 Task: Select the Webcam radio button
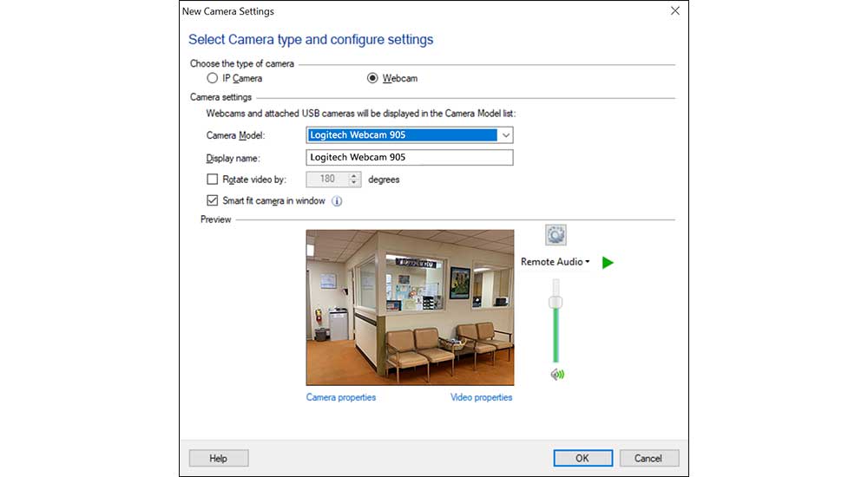click(x=373, y=78)
